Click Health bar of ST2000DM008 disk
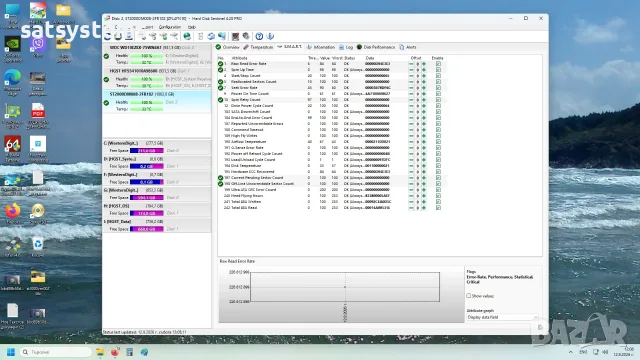This screenshot has width=640, height=360. [x=147, y=102]
